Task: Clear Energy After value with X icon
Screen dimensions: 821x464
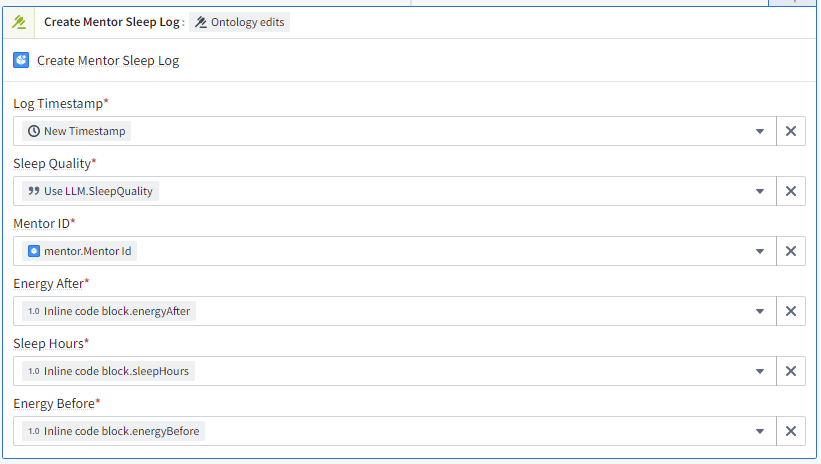Action: click(790, 311)
